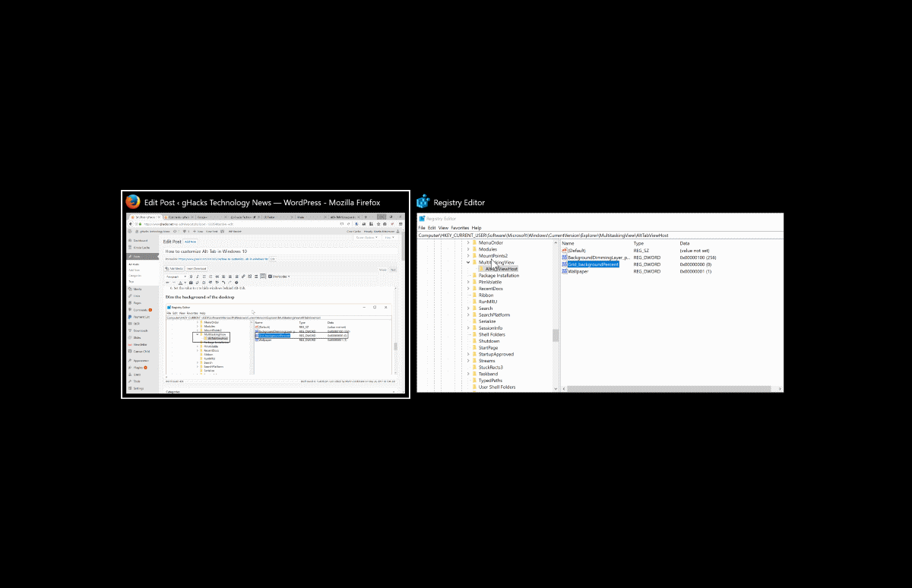Open Favorites menu in the Registry Editor preview
The width and height of the screenshot is (912, 588).
tap(460, 228)
